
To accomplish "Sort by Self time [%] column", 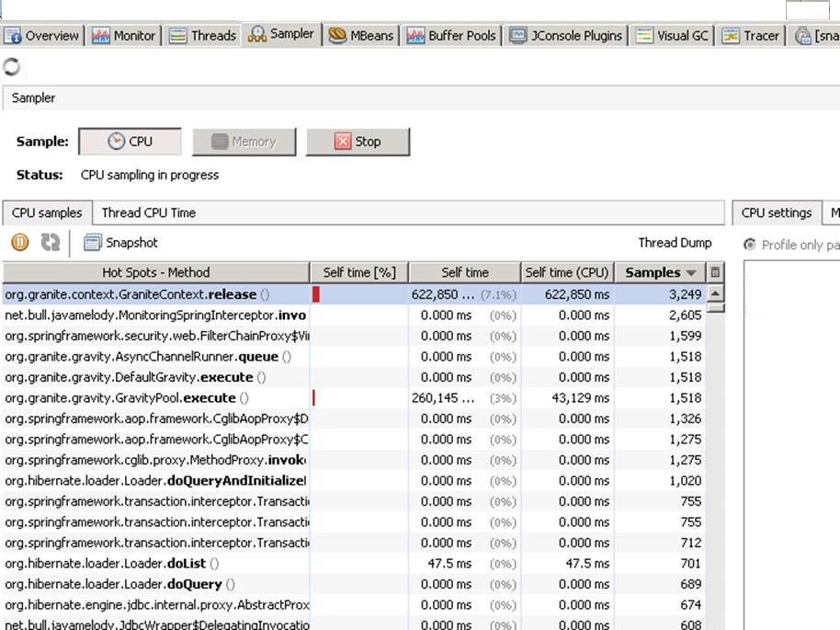I will pyautogui.click(x=359, y=272).
